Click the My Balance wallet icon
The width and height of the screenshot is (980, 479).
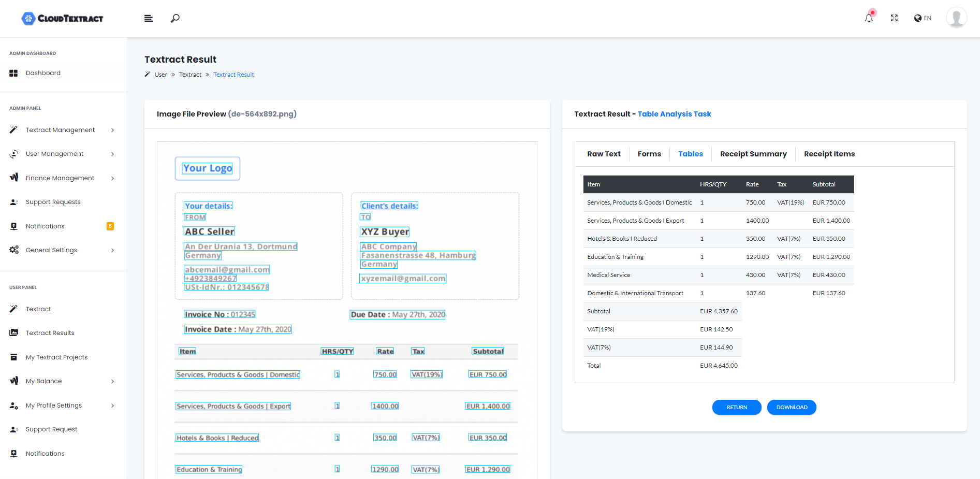[13, 381]
